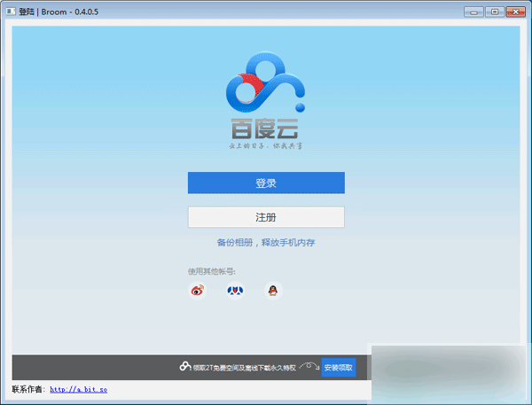Open the http://a.bit.so author link
Viewport: 532px width, 405px height.
tap(78, 389)
